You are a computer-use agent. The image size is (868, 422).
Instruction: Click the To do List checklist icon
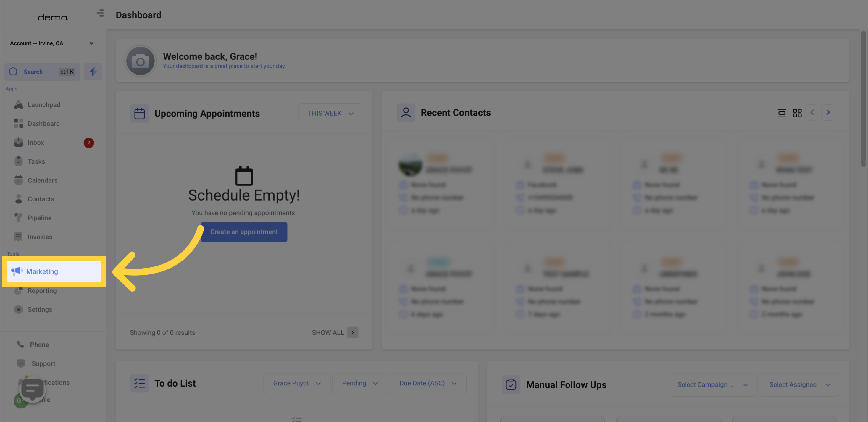[140, 383]
